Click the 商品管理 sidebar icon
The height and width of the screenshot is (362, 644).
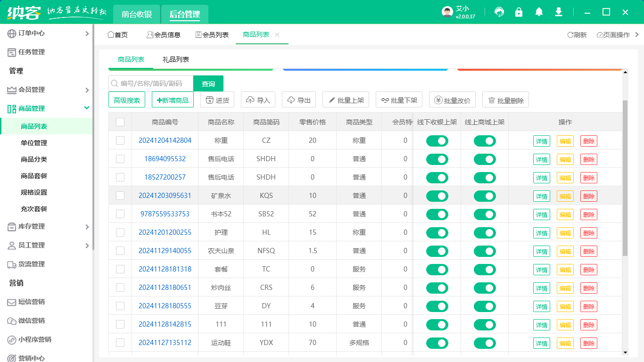[12, 109]
